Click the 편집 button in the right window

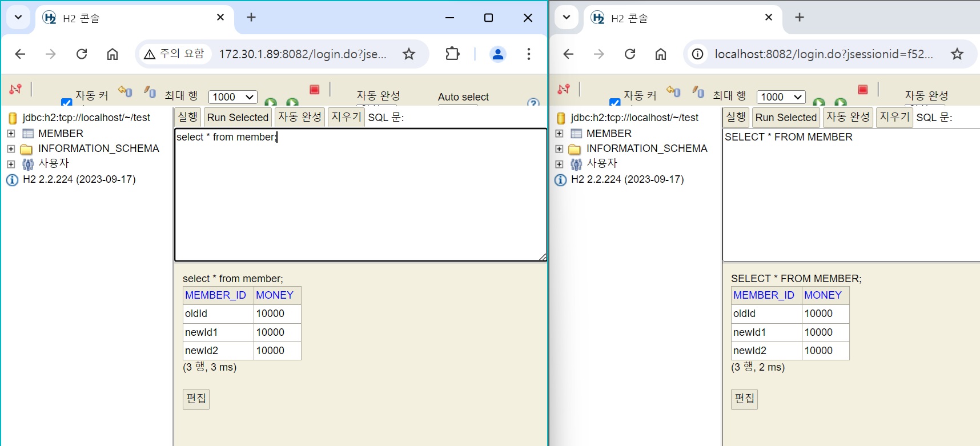745,399
